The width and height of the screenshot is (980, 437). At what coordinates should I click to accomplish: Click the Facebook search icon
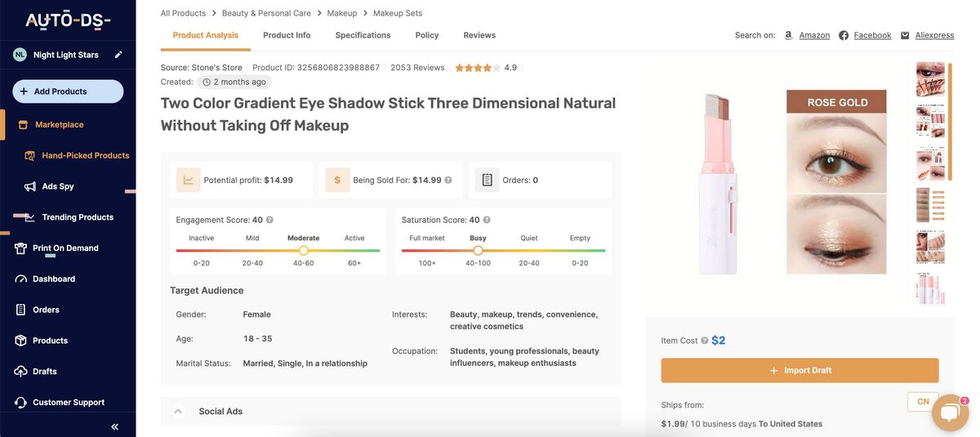[x=844, y=35]
